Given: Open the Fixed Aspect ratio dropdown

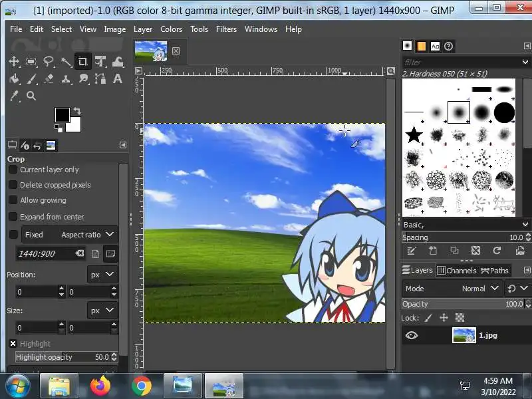Looking at the screenshot, I should point(70,235).
